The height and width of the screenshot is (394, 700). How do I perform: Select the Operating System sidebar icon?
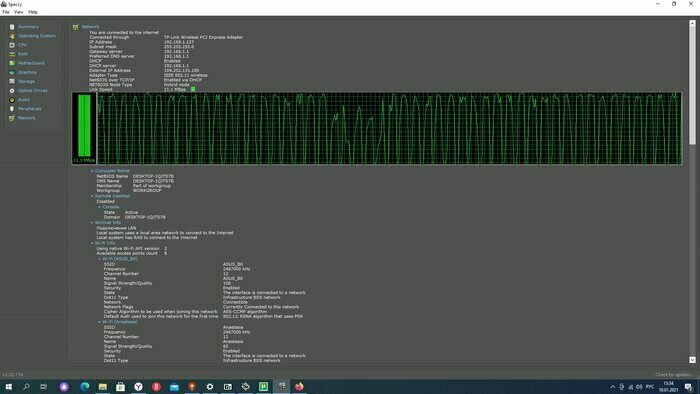pyautogui.click(x=12, y=36)
